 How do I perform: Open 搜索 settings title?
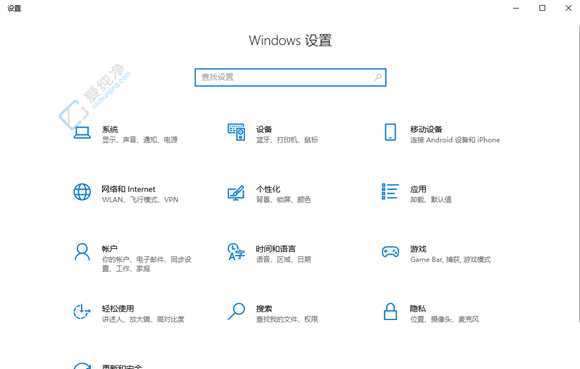264,309
